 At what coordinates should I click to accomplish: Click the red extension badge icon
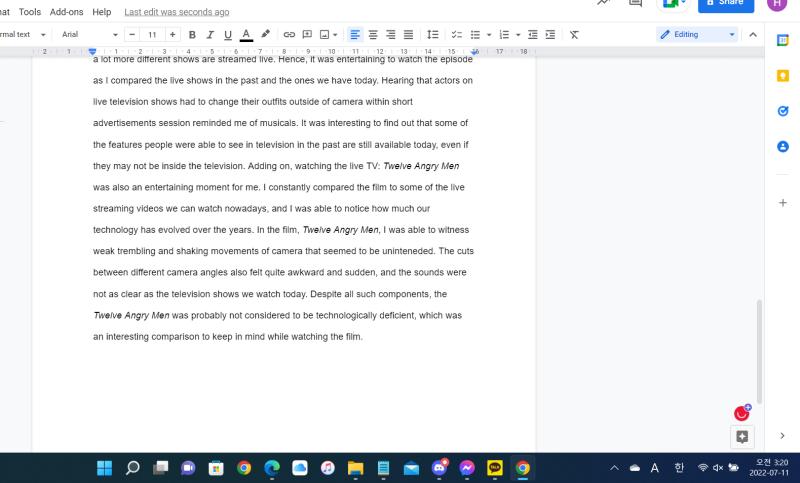click(742, 413)
